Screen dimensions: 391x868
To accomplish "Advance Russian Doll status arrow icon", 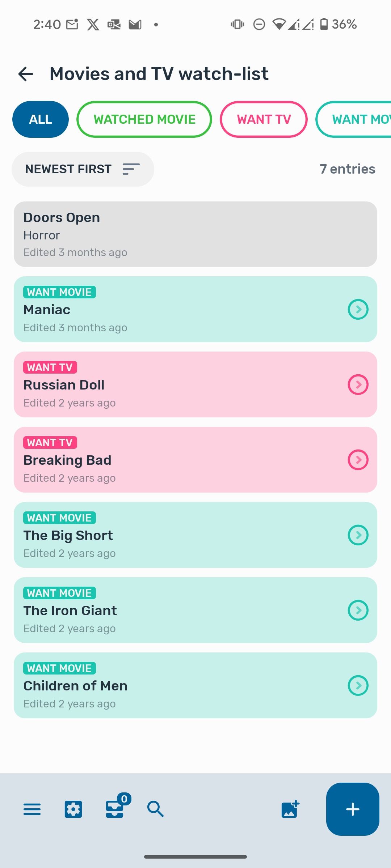I will 358,384.
